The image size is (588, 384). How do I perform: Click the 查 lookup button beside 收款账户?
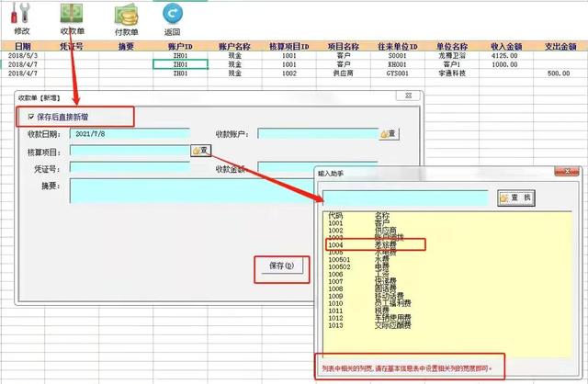389,134
